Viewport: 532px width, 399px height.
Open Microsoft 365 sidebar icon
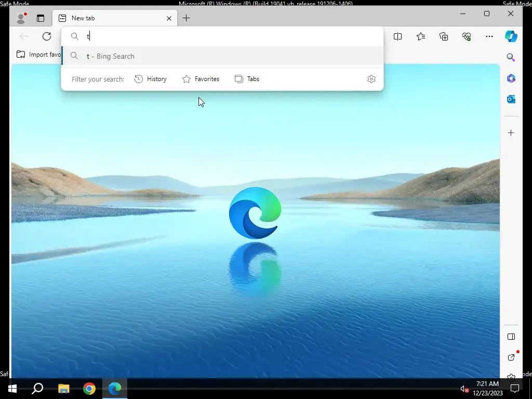point(511,78)
